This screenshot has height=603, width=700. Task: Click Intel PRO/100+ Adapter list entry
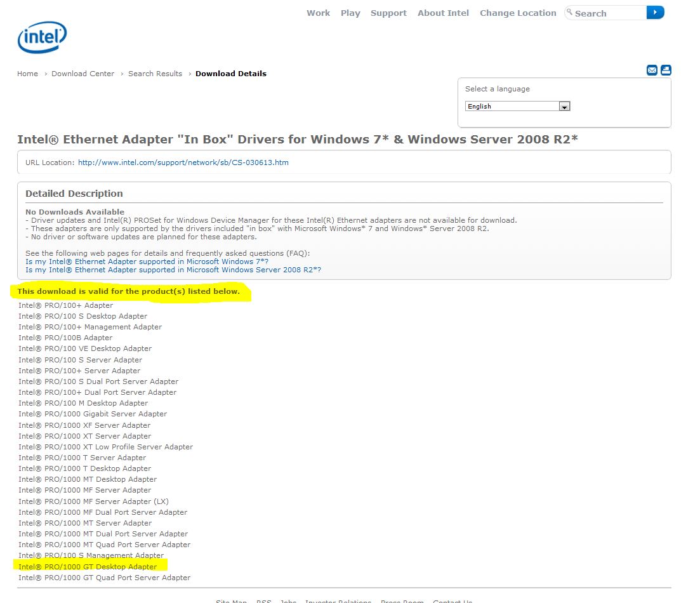point(65,305)
